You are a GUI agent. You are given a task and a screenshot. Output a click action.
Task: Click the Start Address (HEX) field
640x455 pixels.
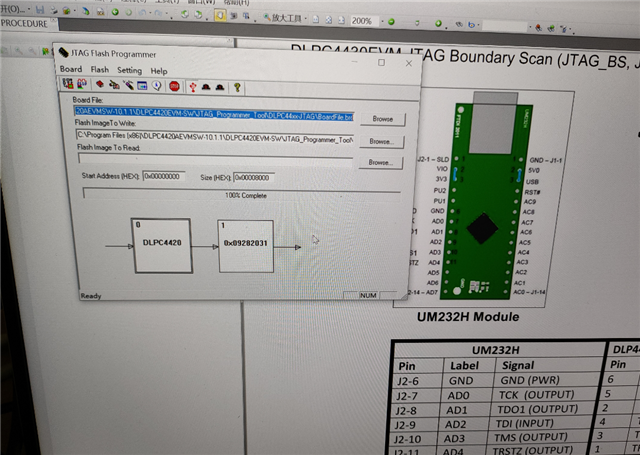(x=164, y=176)
